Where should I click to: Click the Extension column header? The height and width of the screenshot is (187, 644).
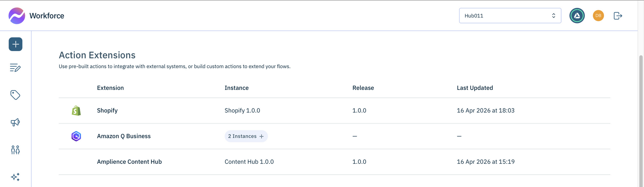(110, 88)
